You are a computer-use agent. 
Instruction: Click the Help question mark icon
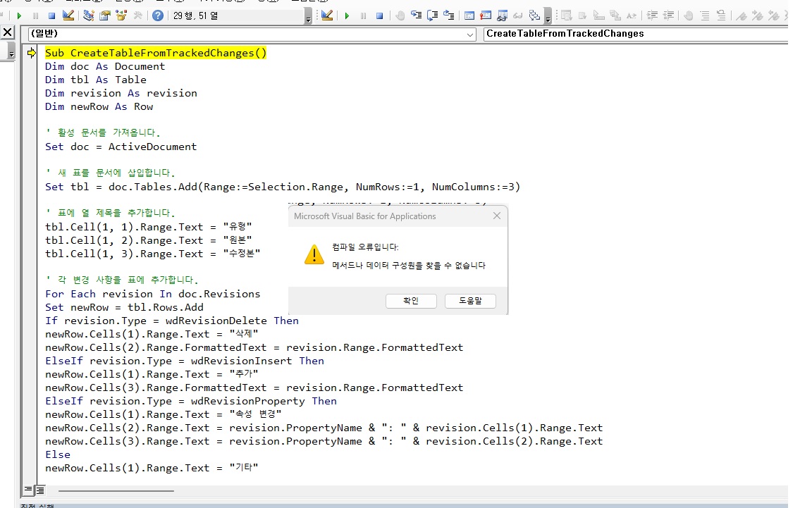[x=157, y=16]
